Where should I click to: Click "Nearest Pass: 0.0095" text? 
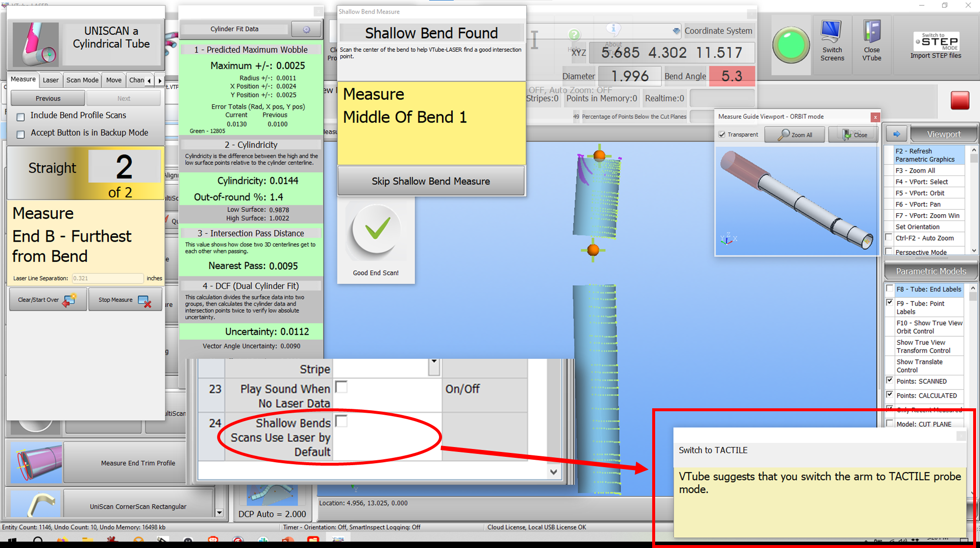tap(253, 266)
